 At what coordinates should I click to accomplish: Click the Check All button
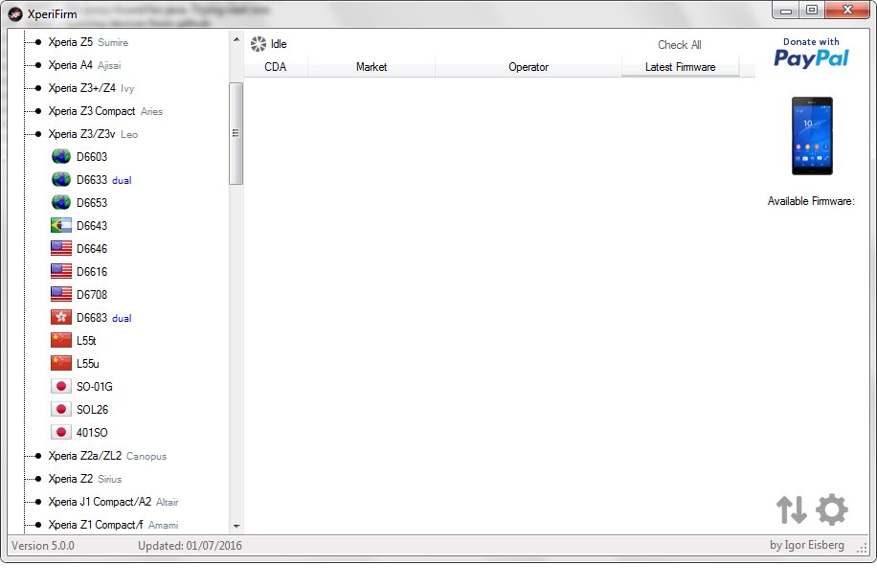click(679, 45)
